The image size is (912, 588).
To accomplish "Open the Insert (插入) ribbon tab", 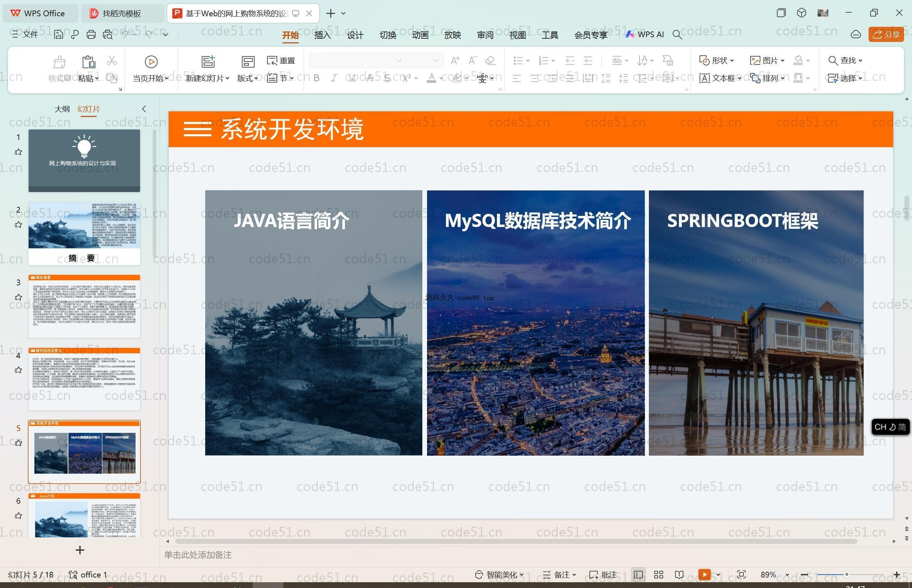I will [x=322, y=35].
